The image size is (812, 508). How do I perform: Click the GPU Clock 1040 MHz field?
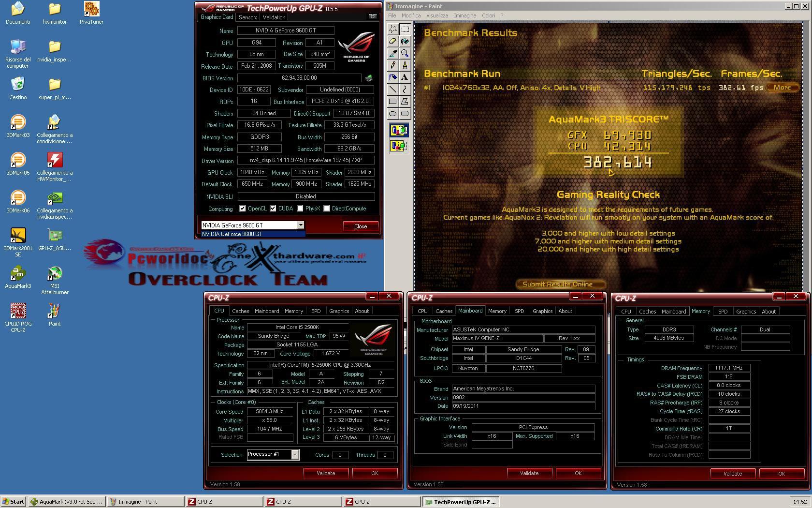[251, 172]
